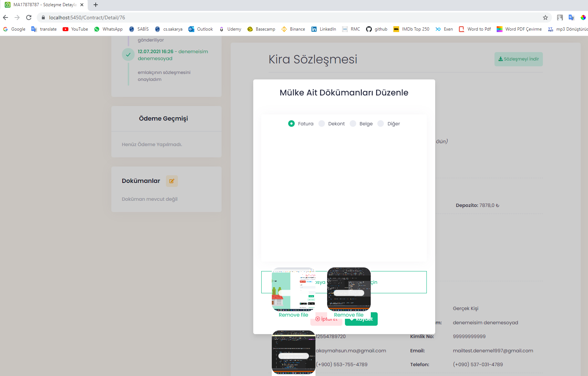Switch to the Sözleşme Detayları tab
588x376 pixels.
(44, 5)
